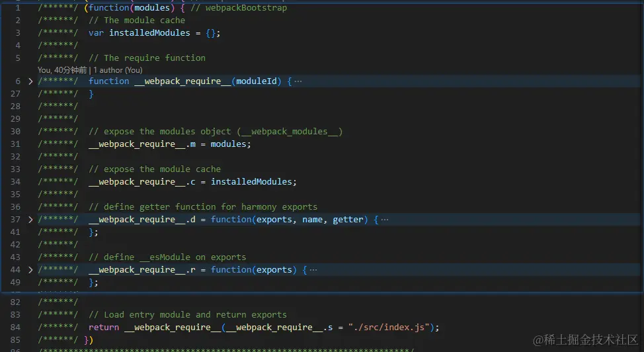The width and height of the screenshot is (644, 352).
Task: Click '__webpack_require__.m' on line 31
Action: tap(142, 144)
